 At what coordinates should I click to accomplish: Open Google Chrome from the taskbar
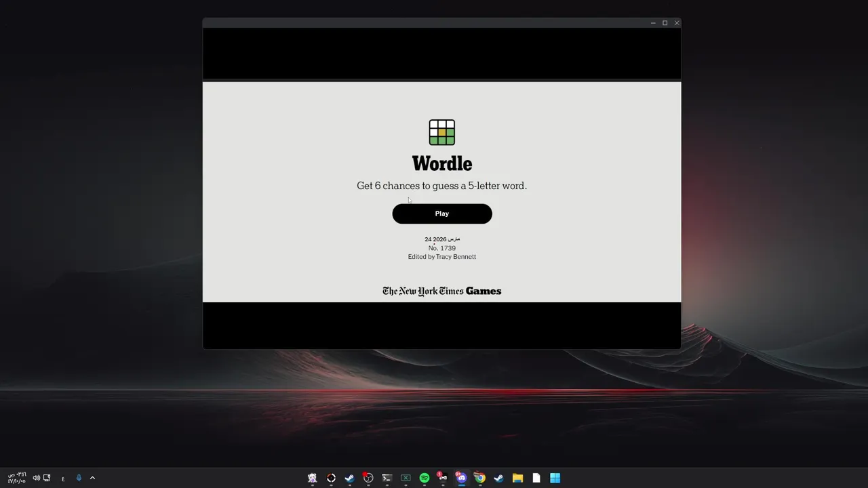pyautogui.click(x=480, y=478)
